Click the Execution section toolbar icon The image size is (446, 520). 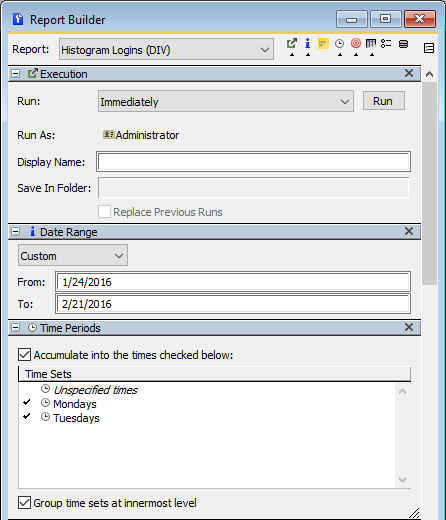pyautogui.click(x=292, y=44)
